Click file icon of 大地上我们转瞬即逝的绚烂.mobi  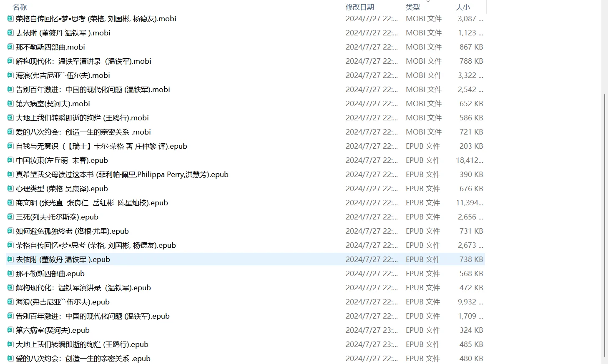[x=10, y=118]
